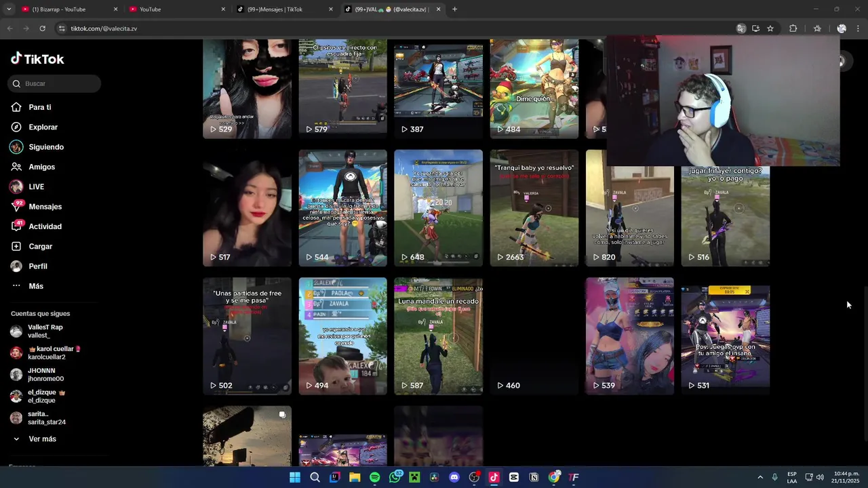Open the Windows Start menu
The width and height of the screenshot is (868, 488).
(x=295, y=477)
